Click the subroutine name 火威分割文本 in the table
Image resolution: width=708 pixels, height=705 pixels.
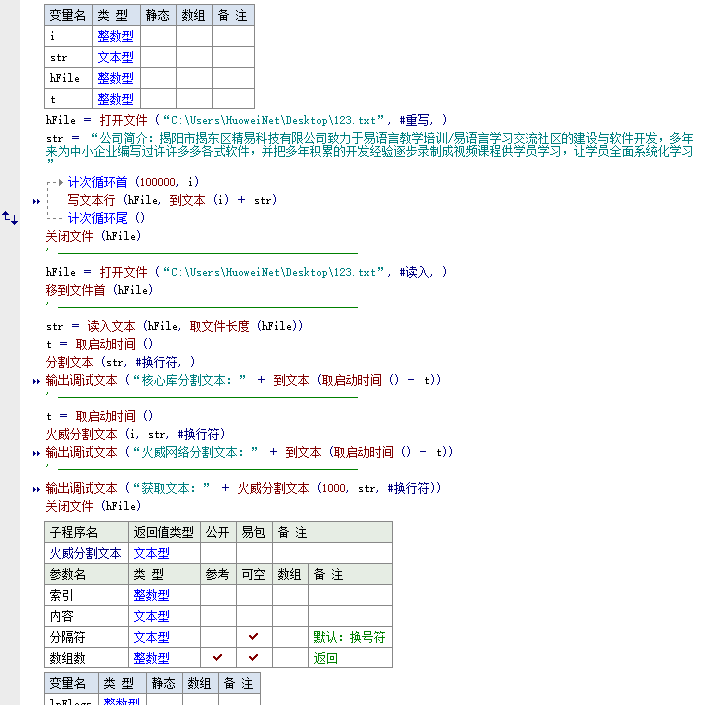[x=86, y=553]
